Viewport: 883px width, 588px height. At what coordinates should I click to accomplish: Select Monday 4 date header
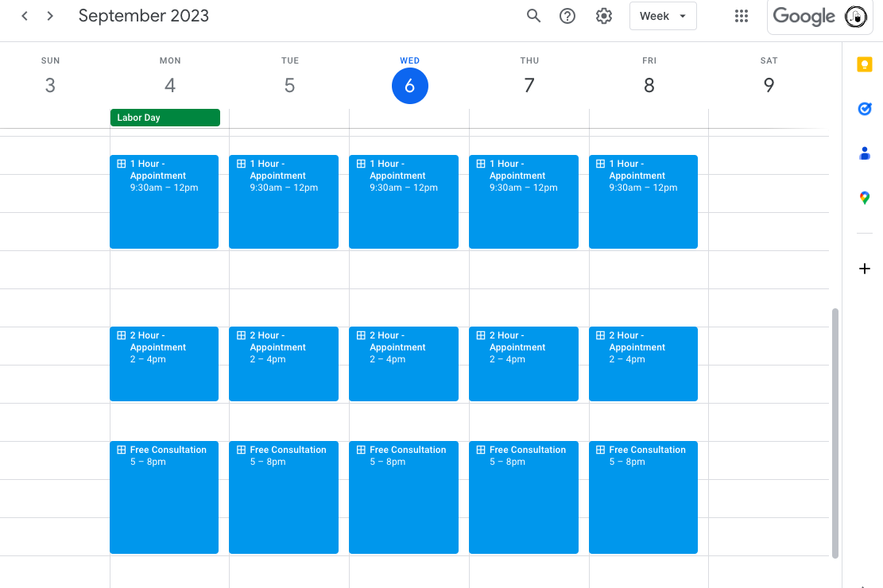click(x=170, y=85)
